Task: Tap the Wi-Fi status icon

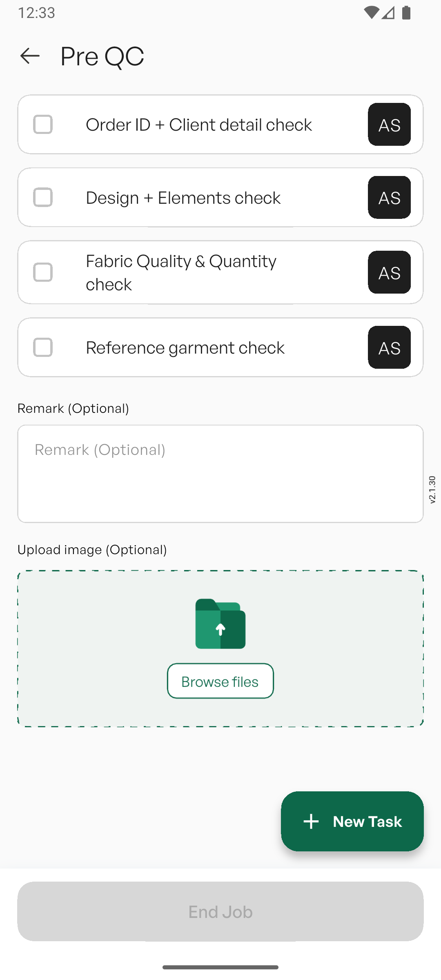Action: (371, 13)
